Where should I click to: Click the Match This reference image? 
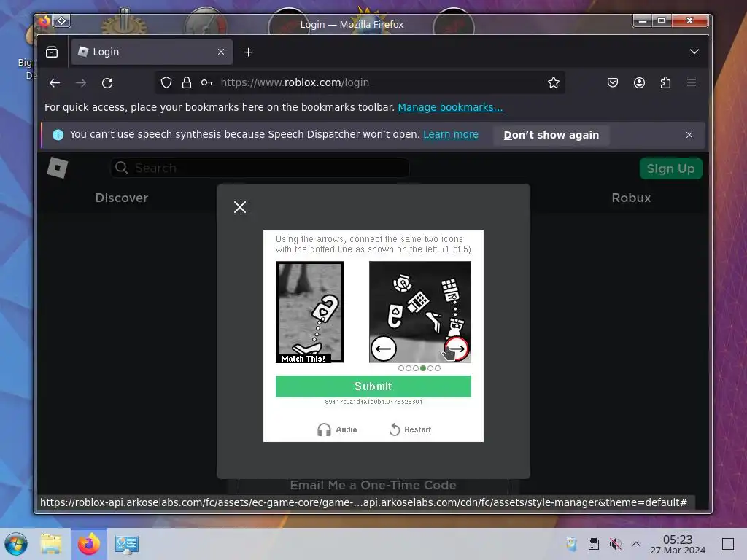pos(309,312)
